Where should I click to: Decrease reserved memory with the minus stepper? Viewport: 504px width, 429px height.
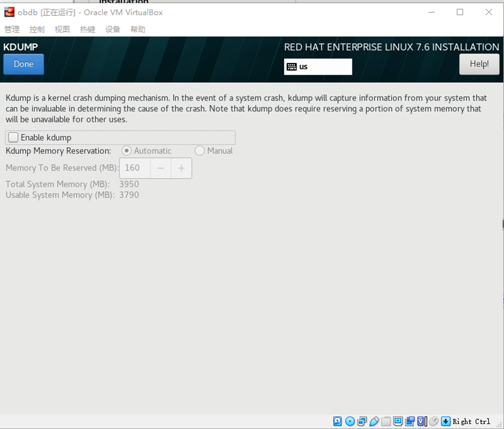click(x=160, y=168)
